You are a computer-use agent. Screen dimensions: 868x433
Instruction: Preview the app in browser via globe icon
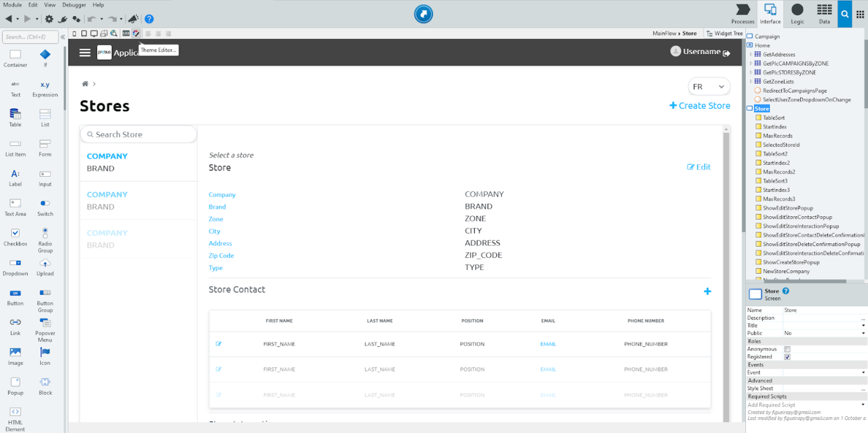point(113,33)
